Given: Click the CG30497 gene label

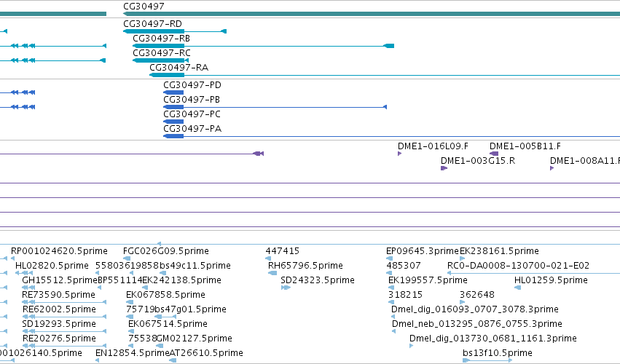Looking at the screenshot, I should tap(144, 7).
